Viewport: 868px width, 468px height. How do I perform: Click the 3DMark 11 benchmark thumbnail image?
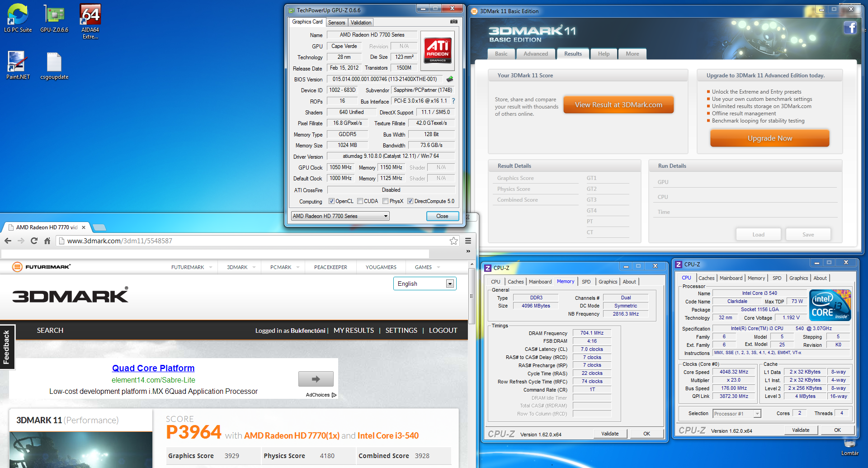coord(81,450)
